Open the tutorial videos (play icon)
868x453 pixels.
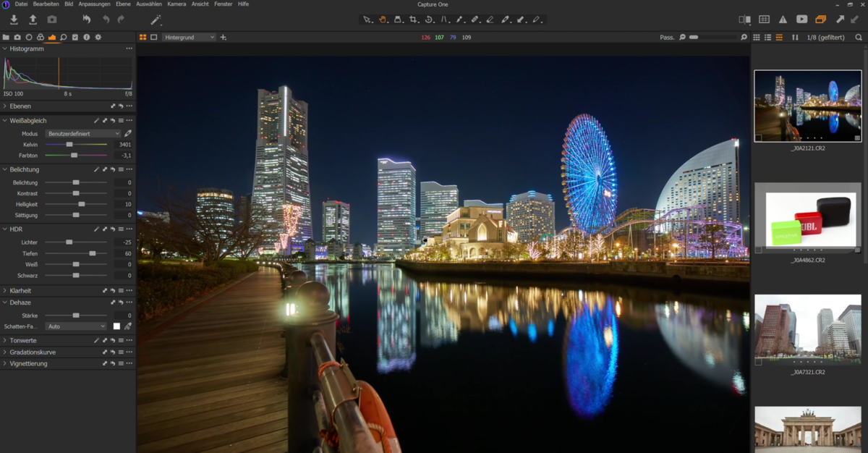[802, 20]
